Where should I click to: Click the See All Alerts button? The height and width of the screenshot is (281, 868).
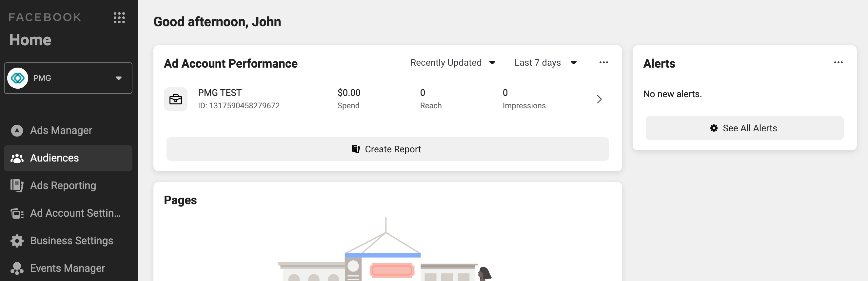pos(744,128)
